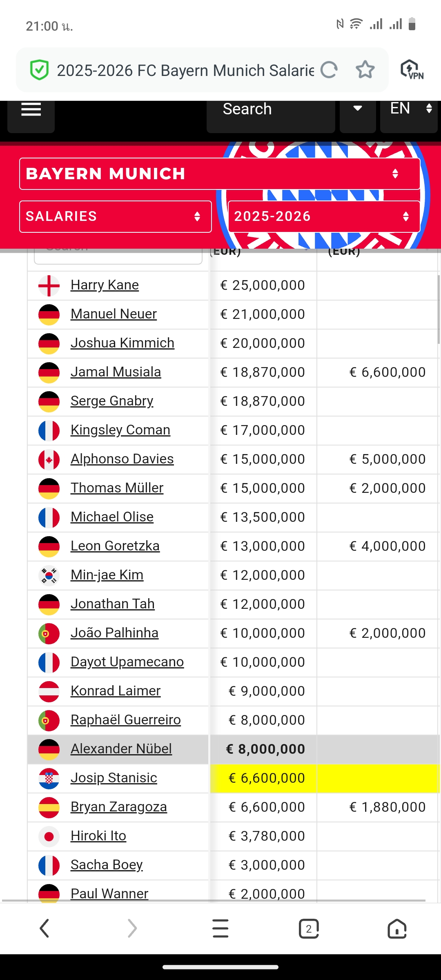Open Alexander Nübel player link
This screenshot has width=441, height=980.
point(121,749)
